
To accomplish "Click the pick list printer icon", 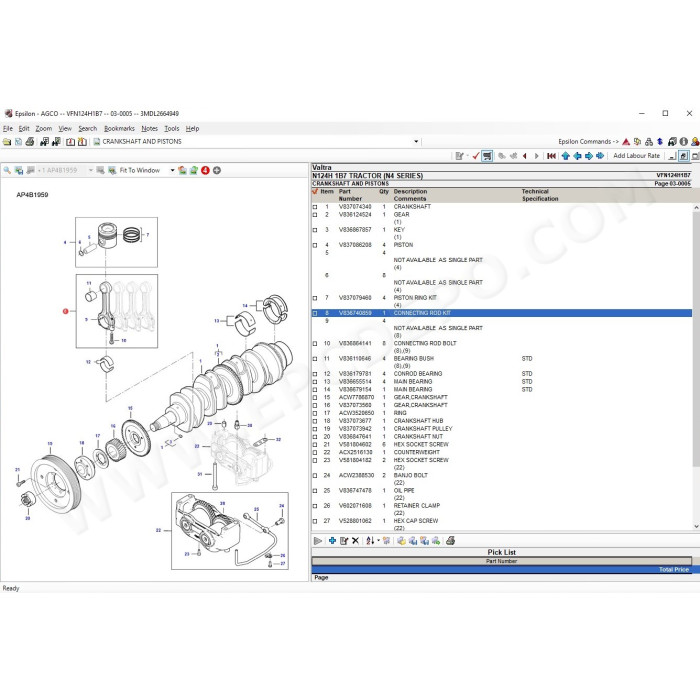I will click(x=450, y=541).
